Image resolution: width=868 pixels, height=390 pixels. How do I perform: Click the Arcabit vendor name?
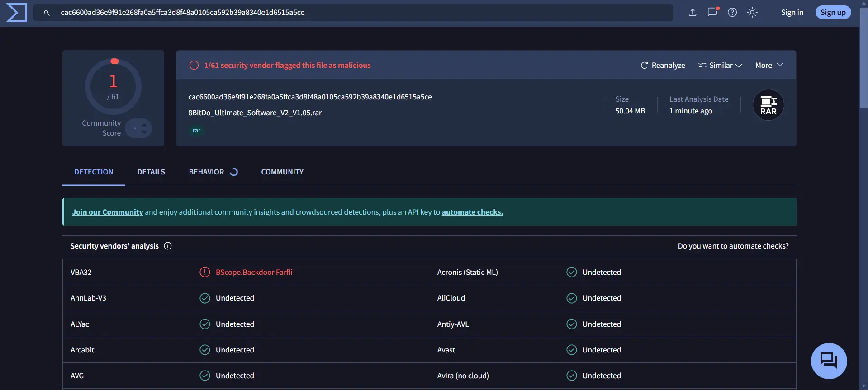82,350
